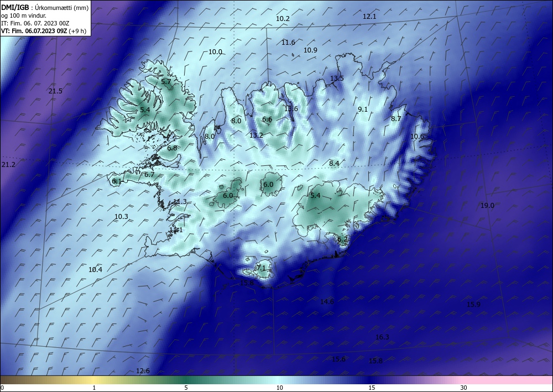Click the 14.6 value south of Iceland
This screenshot has height=392, width=553.
click(x=327, y=301)
